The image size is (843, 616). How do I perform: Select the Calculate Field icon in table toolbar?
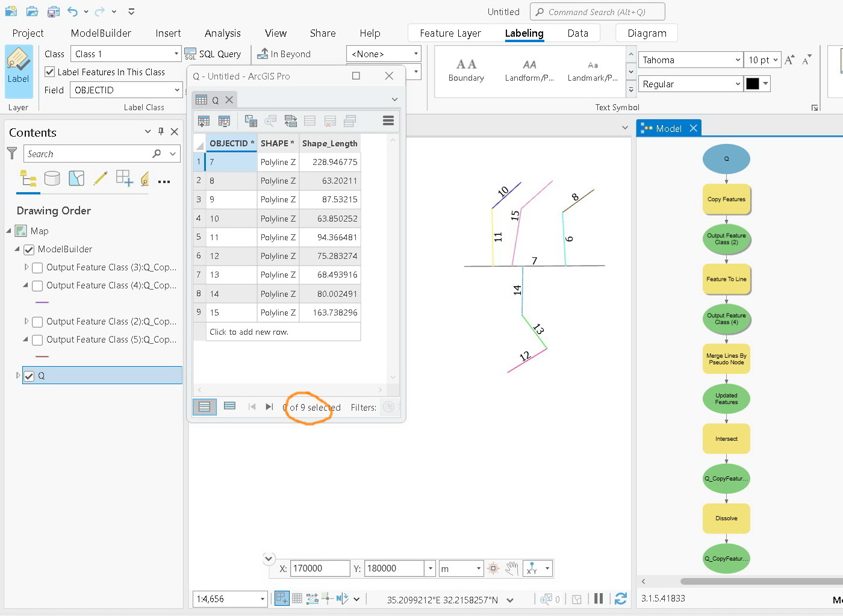[251, 121]
